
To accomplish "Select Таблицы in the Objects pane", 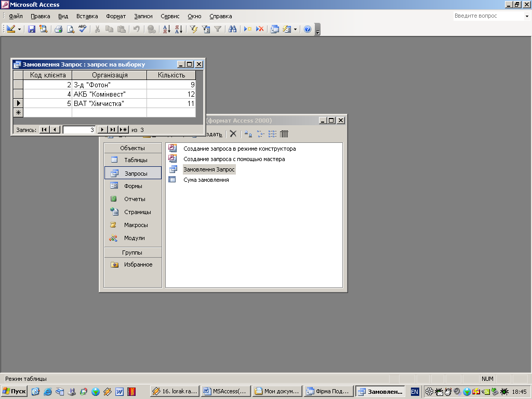I will click(132, 160).
